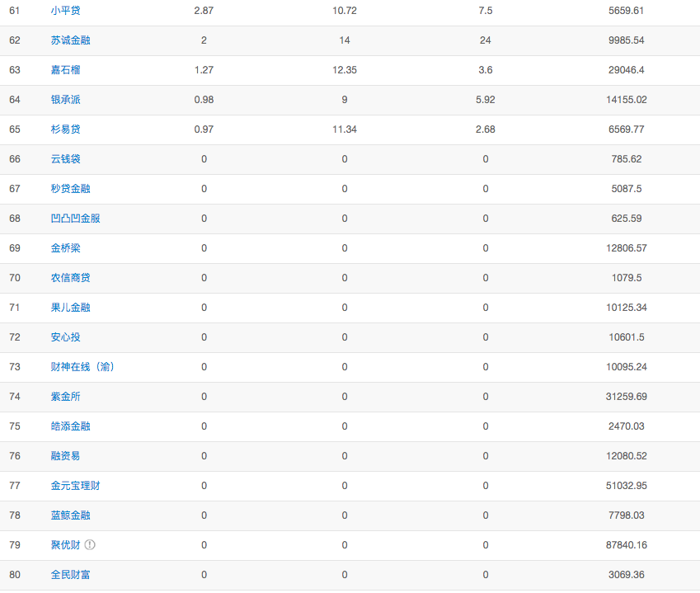The height and width of the screenshot is (593, 700).
Task: Click rank number 66
Action: [15, 159]
